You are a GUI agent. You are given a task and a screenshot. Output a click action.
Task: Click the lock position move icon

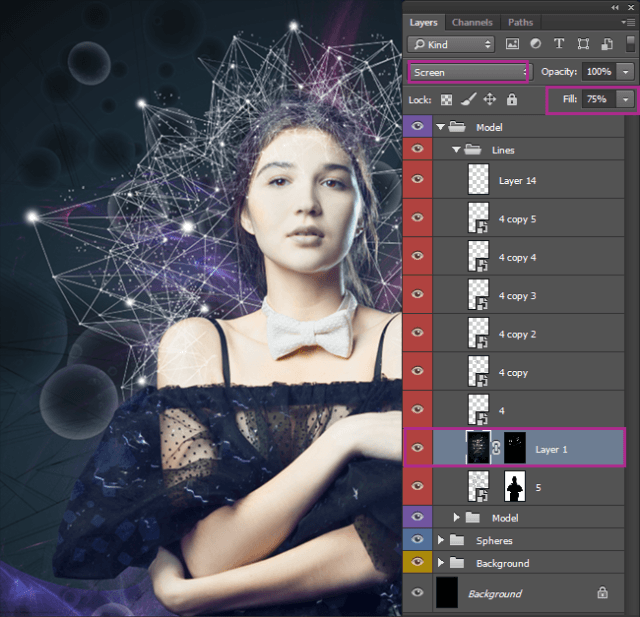pyautogui.click(x=490, y=100)
